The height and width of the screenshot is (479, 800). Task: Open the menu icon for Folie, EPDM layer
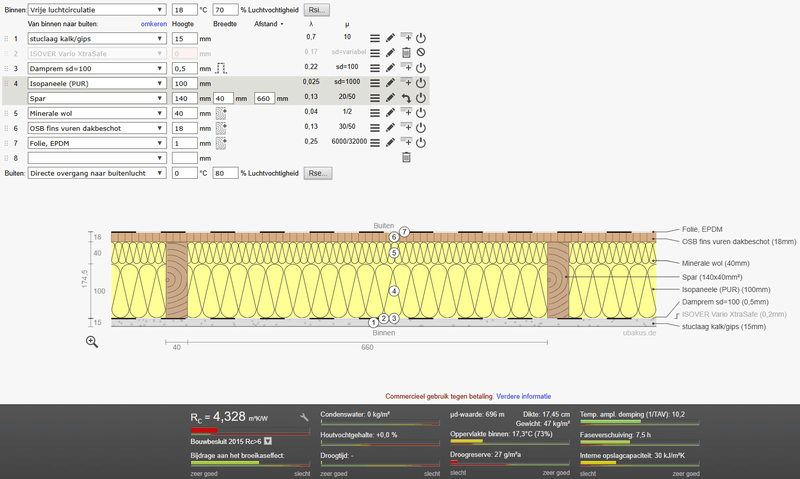[374, 143]
